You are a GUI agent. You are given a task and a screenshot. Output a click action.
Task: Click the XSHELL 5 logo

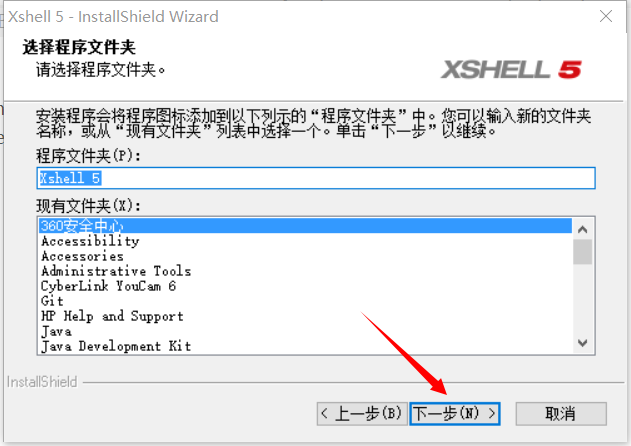tap(511, 69)
